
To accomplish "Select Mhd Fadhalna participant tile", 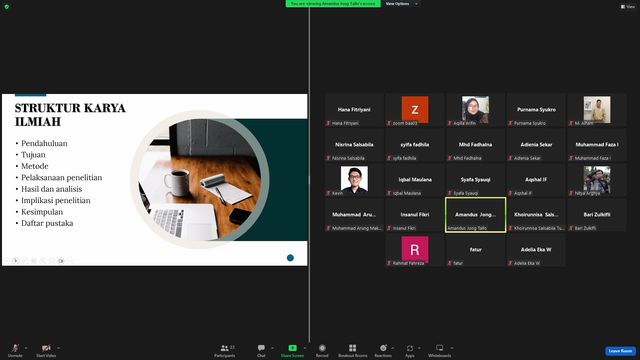I will [476, 145].
